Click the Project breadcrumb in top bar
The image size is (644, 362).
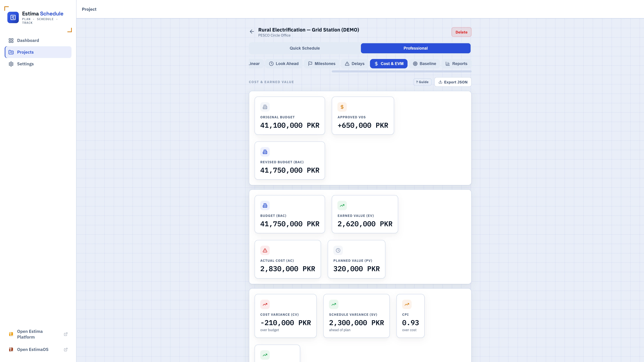click(89, 9)
